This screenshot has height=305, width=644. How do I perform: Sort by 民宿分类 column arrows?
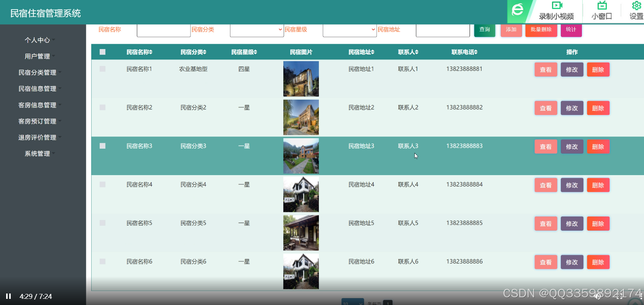click(205, 52)
